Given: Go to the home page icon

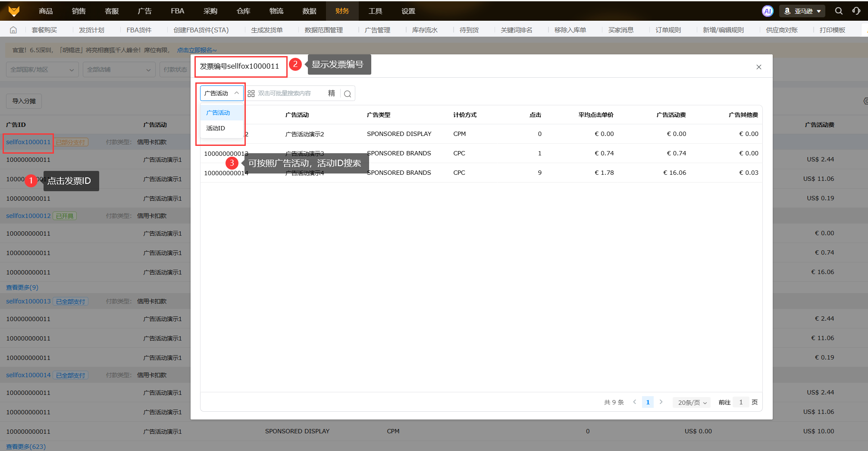Looking at the screenshot, I should (13, 30).
